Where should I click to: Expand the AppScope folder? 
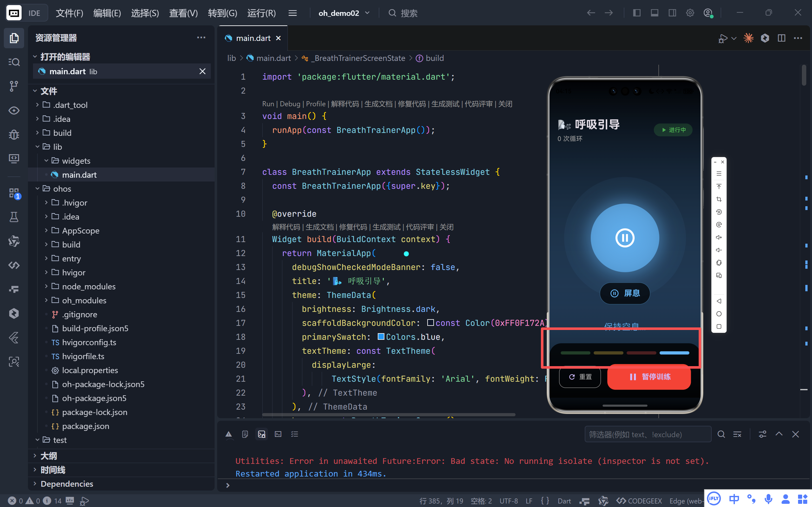[46, 231]
